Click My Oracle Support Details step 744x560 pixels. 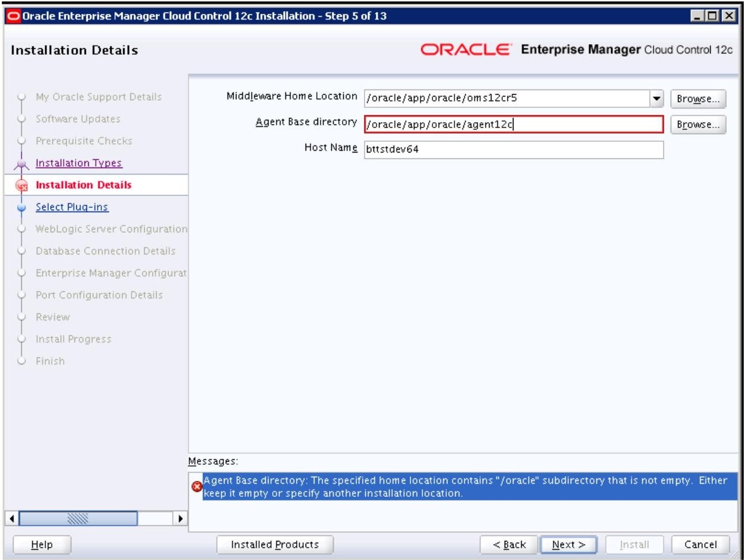(98, 97)
